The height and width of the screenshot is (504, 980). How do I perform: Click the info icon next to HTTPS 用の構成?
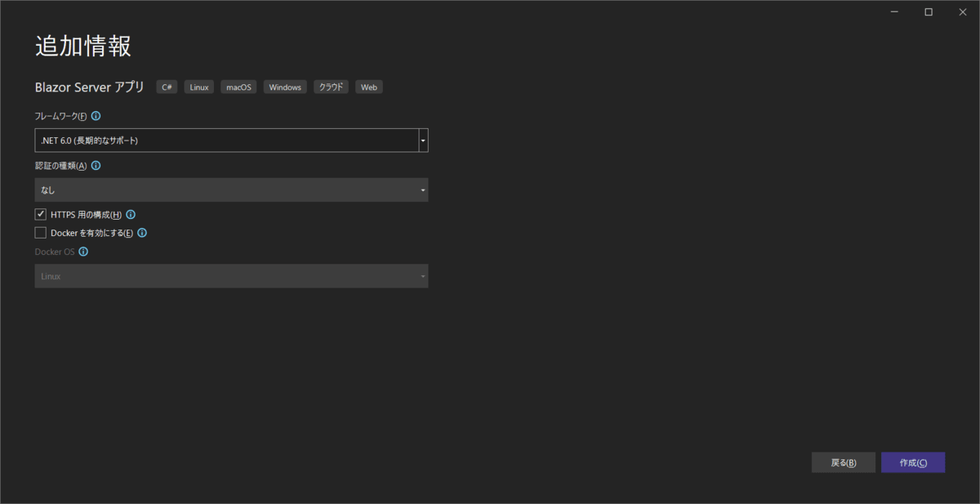pos(131,215)
